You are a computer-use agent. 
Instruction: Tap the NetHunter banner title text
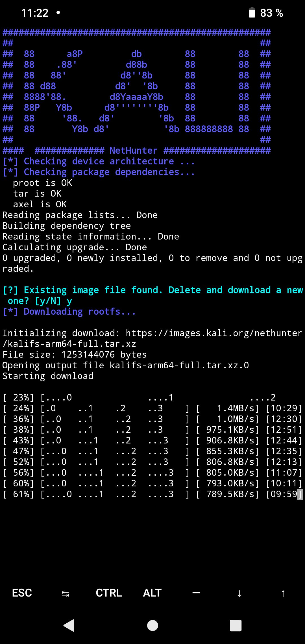133,151
